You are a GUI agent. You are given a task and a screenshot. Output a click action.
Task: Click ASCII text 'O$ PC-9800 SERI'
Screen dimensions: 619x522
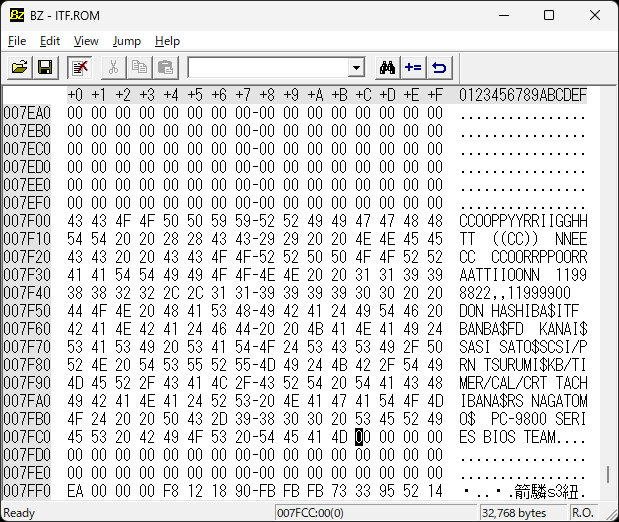coord(523,419)
